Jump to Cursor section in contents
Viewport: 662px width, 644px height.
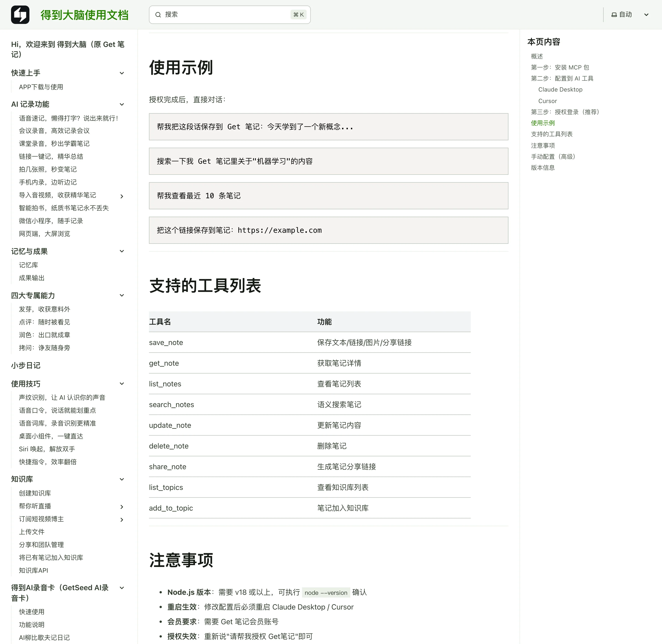[x=547, y=101]
